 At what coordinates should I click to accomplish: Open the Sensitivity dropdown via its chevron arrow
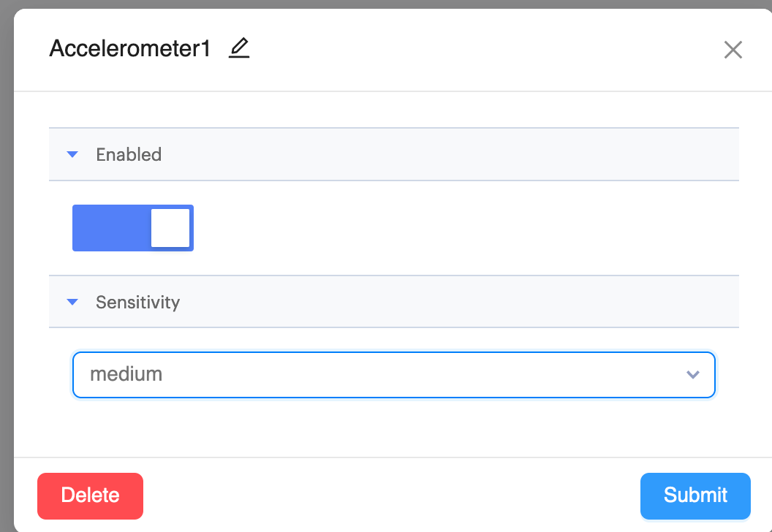point(693,375)
